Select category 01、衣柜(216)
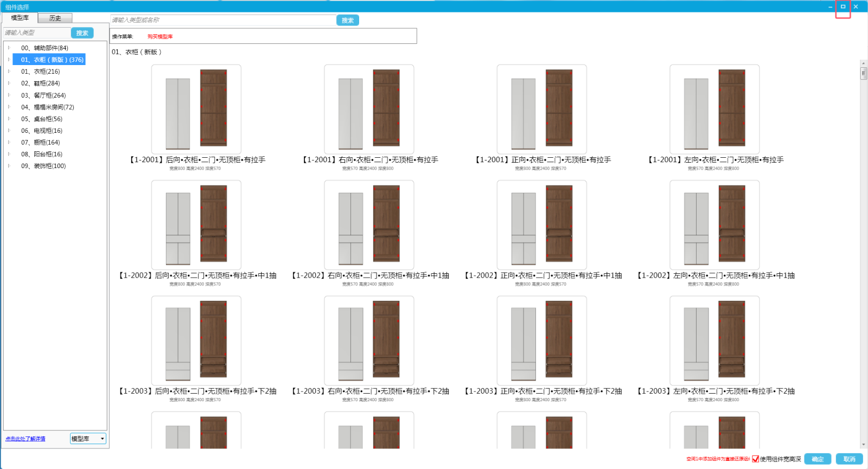The width and height of the screenshot is (868, 469). pos(41,71)
